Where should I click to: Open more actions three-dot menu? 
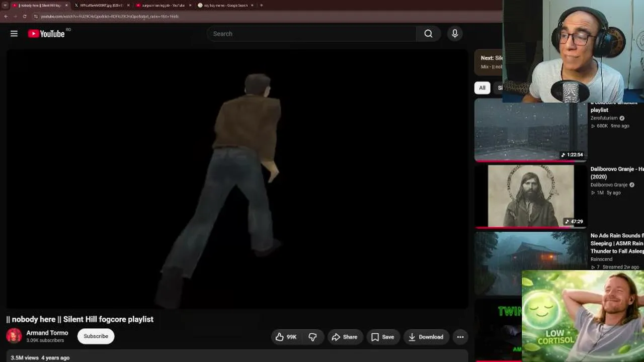(x=460, y=337)
